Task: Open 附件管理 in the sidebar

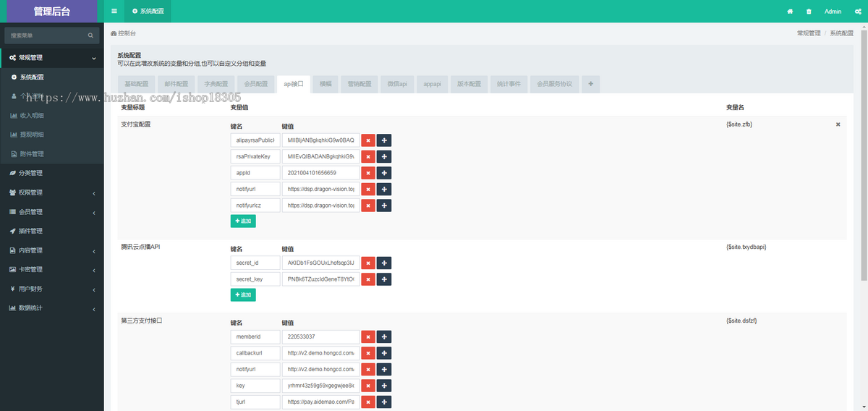Action: (x=52, y=153)
